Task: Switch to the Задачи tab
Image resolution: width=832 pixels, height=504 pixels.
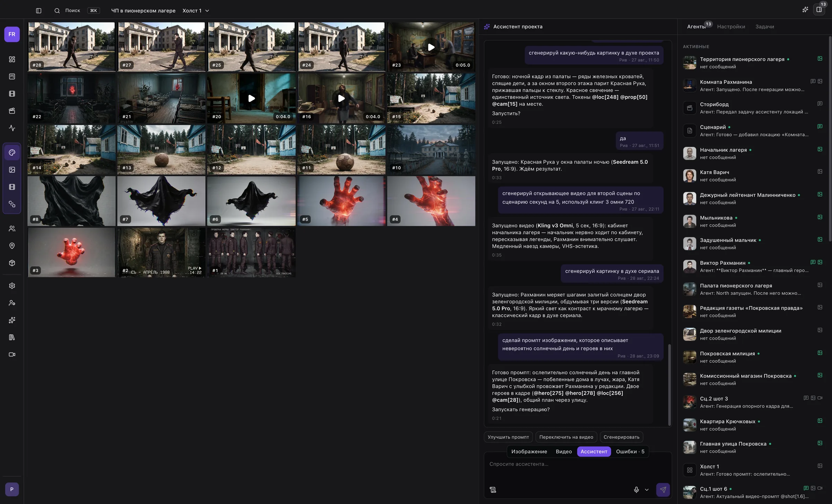Action: click(764, 27)
